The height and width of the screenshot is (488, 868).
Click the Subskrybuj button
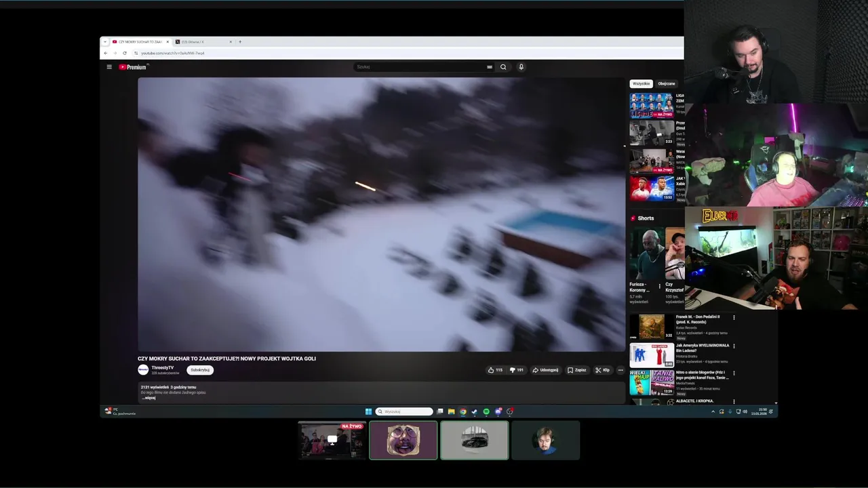click(x=200, y=370)
